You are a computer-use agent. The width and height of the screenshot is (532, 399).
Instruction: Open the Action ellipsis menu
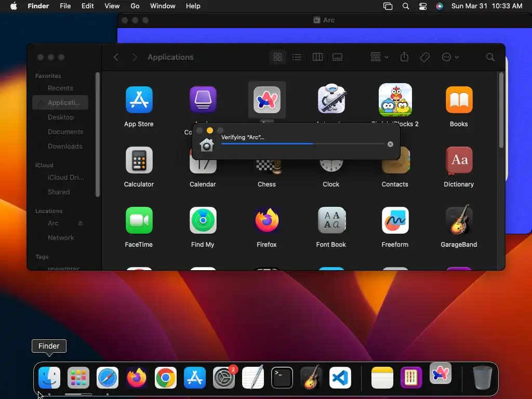pyautogui.click(x=450, y=57)
